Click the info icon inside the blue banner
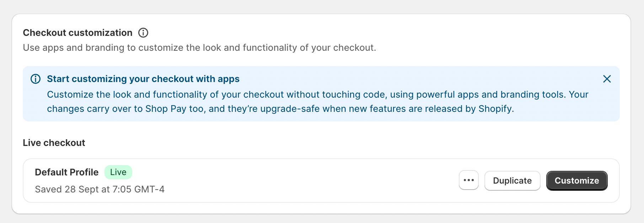Viewport: 644px width, 223px height. (36, 79)
